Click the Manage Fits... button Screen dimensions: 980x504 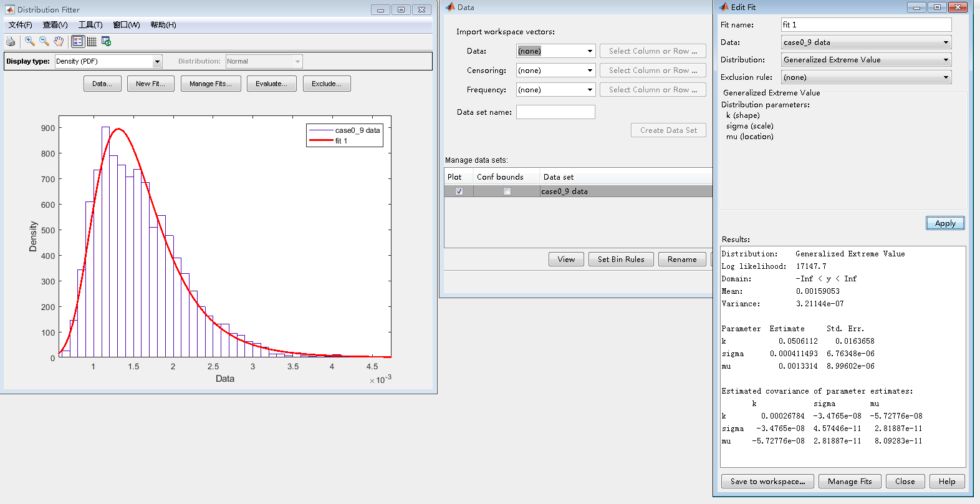[211, 84]
